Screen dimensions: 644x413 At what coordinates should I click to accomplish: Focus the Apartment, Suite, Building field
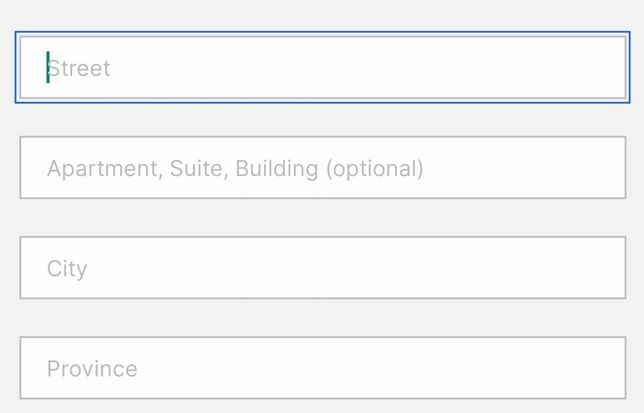pyautogui.click(x=322, y=168)
